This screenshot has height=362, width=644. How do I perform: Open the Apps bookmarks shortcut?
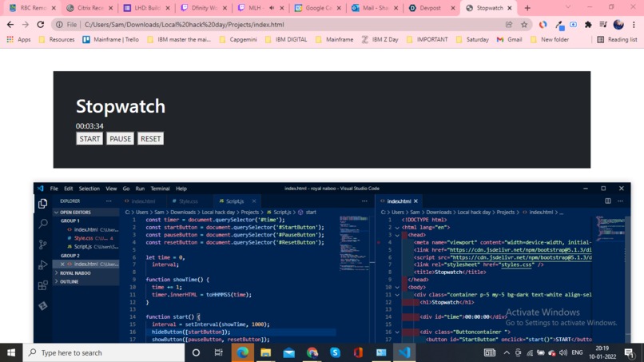(x=18, y=39)
